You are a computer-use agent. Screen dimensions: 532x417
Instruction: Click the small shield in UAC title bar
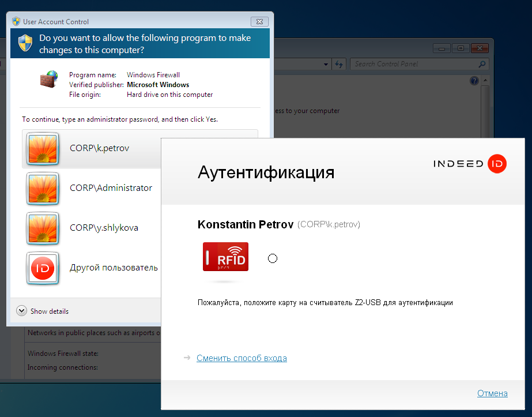[x=16, y=21]
